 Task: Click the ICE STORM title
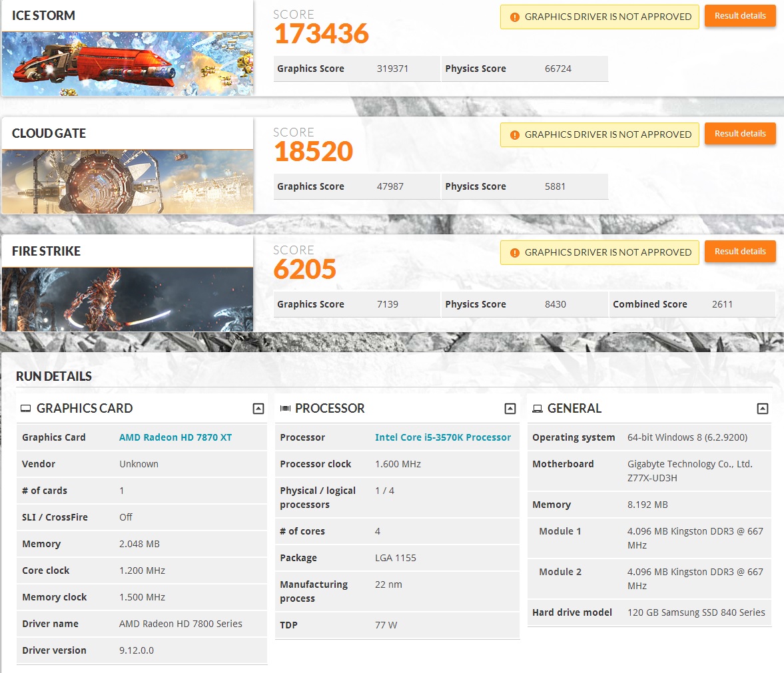[x=43, y=16]
